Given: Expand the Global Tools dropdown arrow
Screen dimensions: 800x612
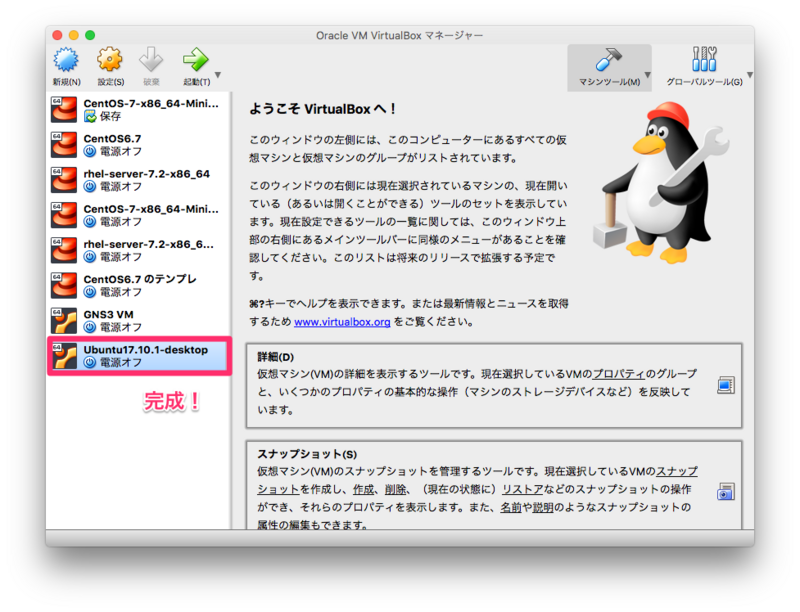Looking at the screenshot, I should pyautogui.click(x=750, y=75).
